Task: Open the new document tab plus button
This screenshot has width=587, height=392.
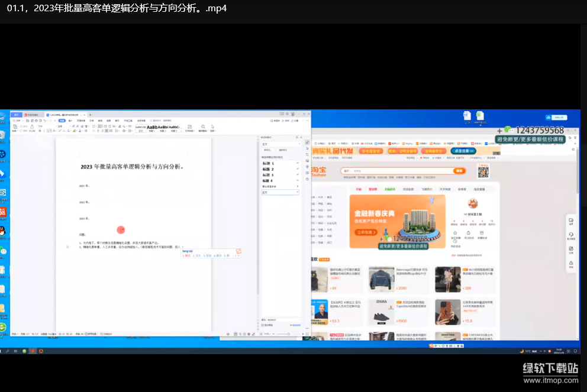Action: [89, 114]
